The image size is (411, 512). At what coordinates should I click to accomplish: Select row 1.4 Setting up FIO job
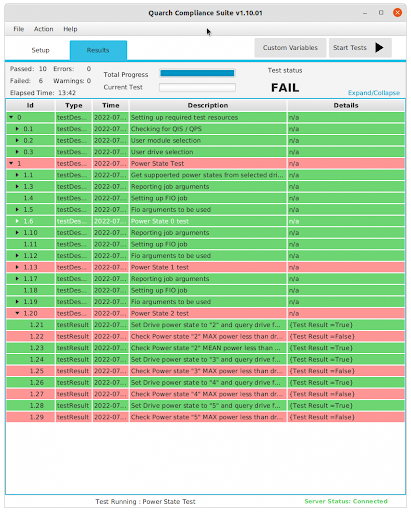click(x=205, y=198)
